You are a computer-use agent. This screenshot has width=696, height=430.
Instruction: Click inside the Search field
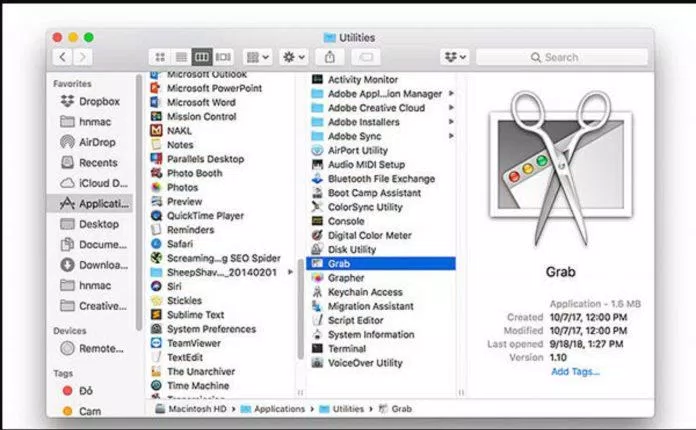coord(592,57)
